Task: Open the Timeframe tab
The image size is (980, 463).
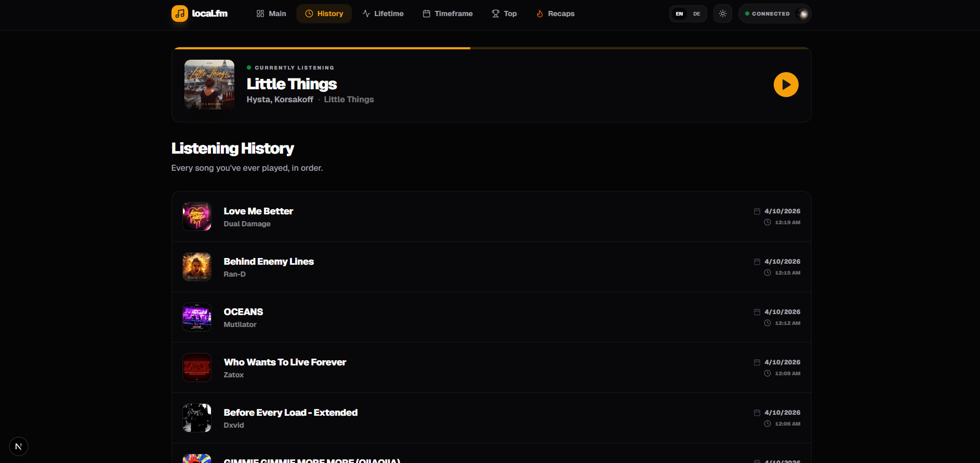Action: point(448,13)
